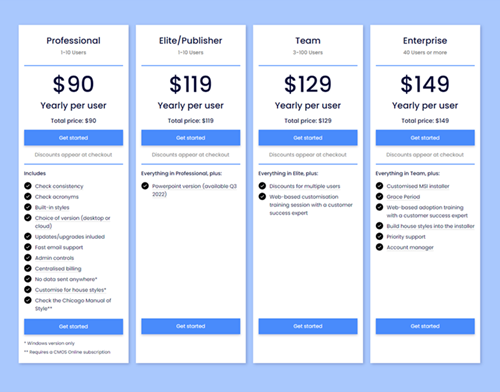Click the checkmark next to Discounts for multiple users
Viewport: 500px width, 392px height.
tap(262, 186)
